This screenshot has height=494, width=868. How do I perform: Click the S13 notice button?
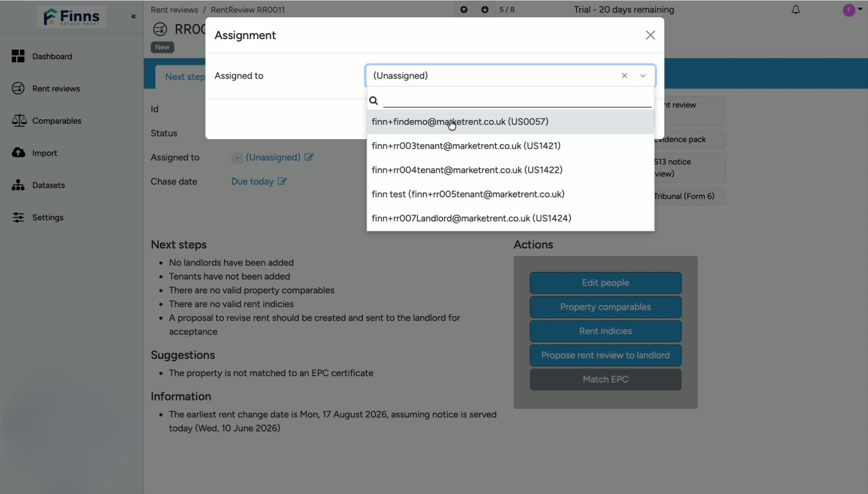(690, 167)
